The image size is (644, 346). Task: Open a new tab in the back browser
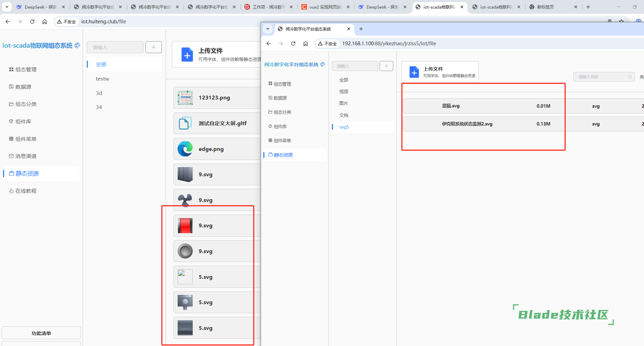[x=588, y=7]
